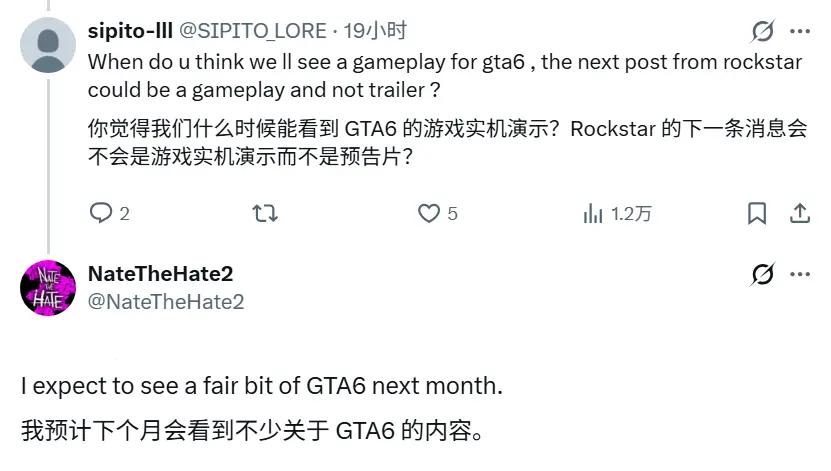The height and width of the screenshot is (471, 831).
Task: Share sipito-lll's tweet with the upload arrow icon
Action: coord(800,214)
